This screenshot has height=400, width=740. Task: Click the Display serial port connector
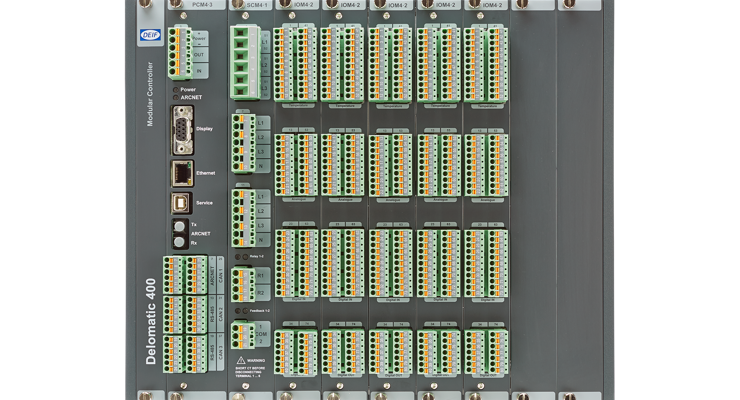[x=181, y=129]
